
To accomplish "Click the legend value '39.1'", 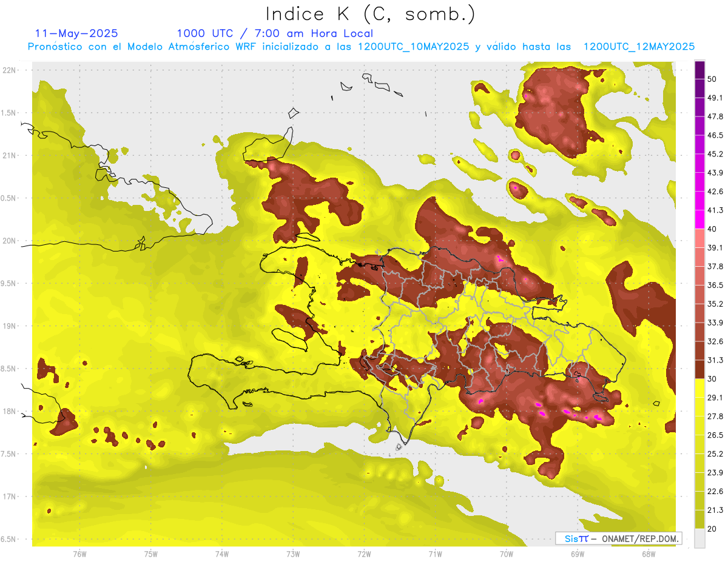I will (715, 248).
